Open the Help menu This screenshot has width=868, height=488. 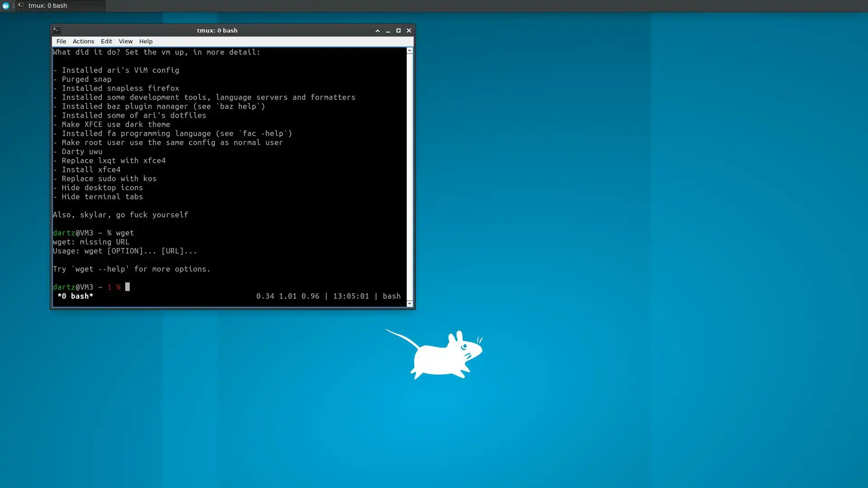[x=146, y=41]
